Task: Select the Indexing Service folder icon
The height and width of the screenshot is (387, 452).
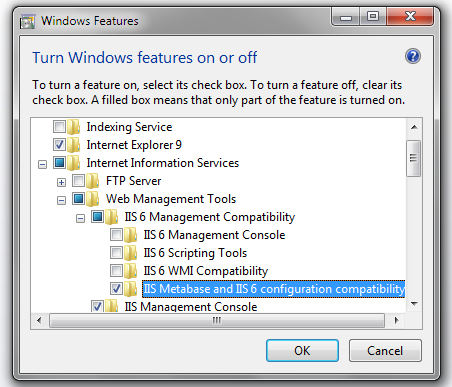Action: (x=73, y=127)
